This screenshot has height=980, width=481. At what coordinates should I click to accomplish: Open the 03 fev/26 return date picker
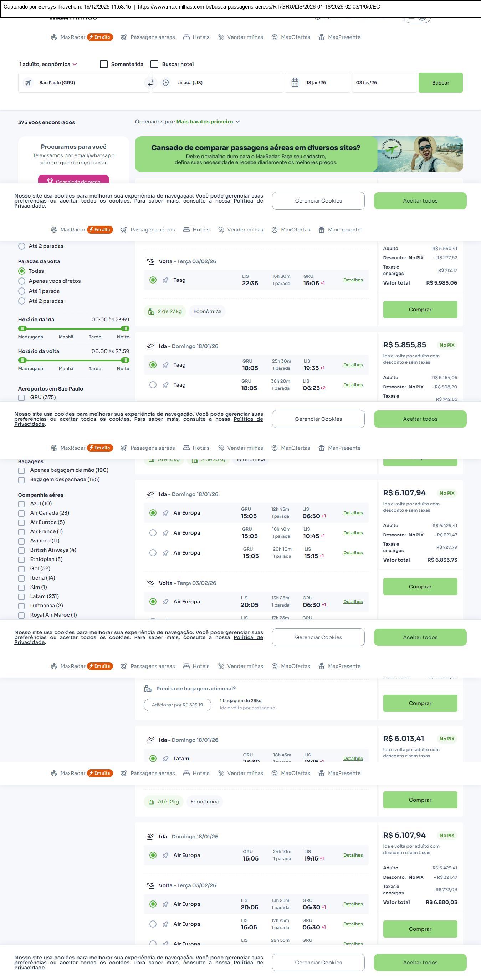coord(384,82)
